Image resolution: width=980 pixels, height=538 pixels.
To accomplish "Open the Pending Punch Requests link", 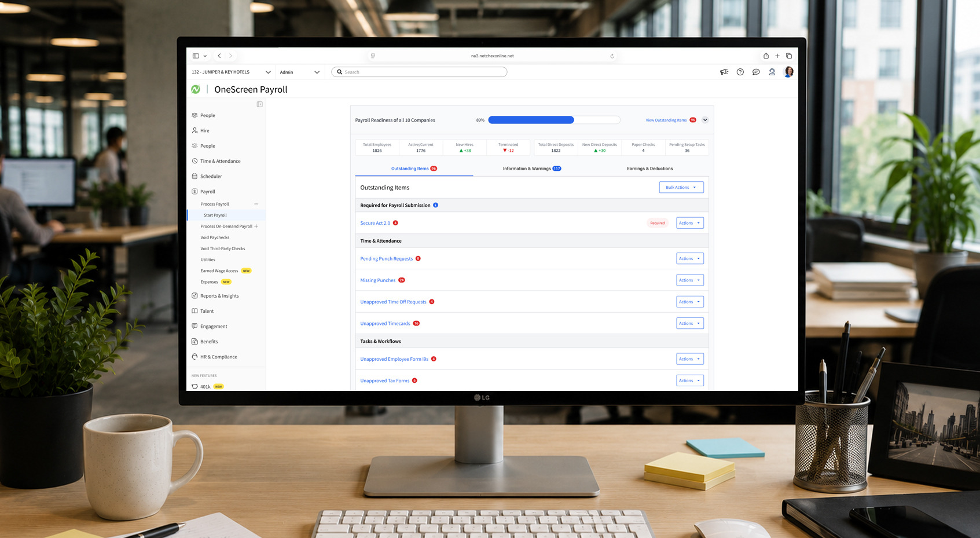I will tap(387, 259).
